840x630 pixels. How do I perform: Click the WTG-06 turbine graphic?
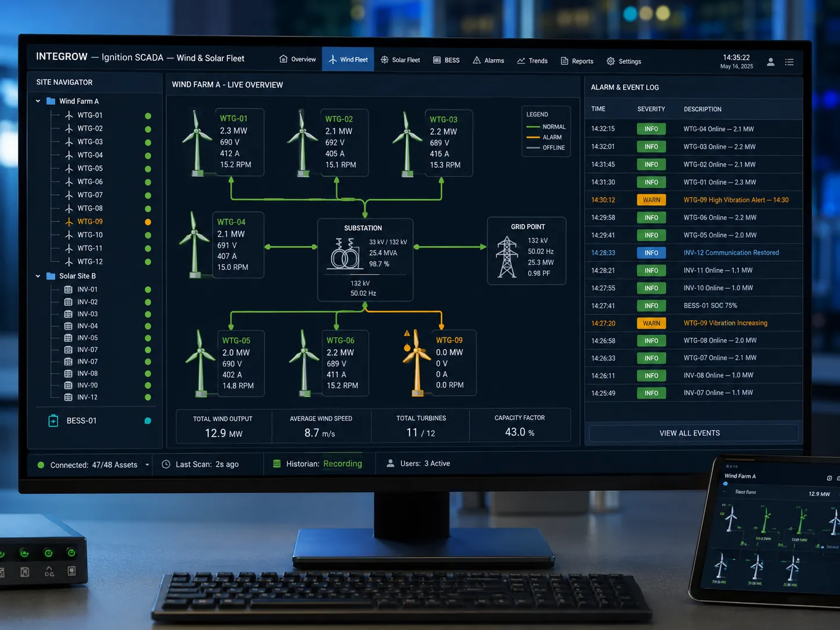304,363
